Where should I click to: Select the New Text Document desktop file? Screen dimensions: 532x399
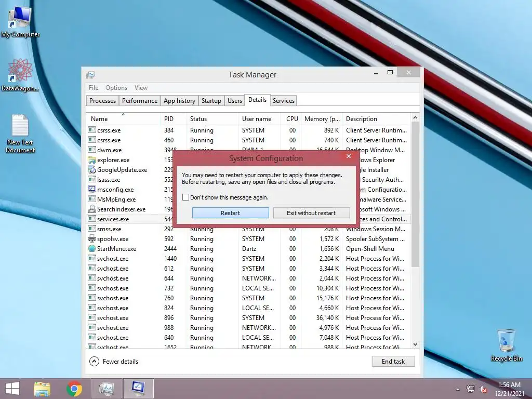(x=20, y=133)
